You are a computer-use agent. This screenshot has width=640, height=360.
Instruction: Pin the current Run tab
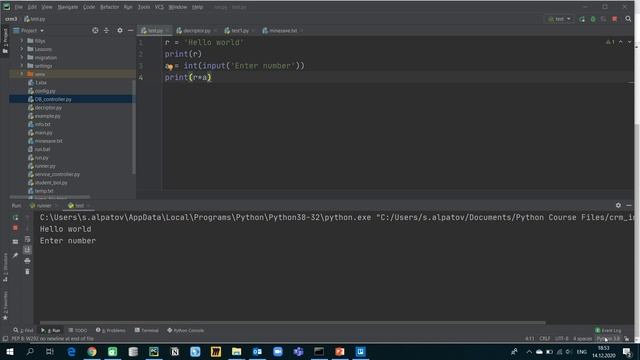tap(16, 255)
